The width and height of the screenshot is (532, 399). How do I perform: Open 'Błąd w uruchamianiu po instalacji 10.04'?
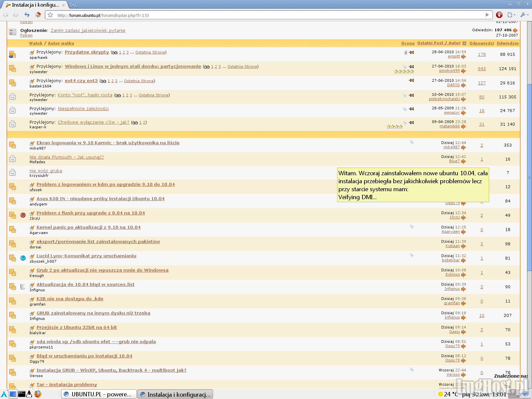(x=84, y=356)
